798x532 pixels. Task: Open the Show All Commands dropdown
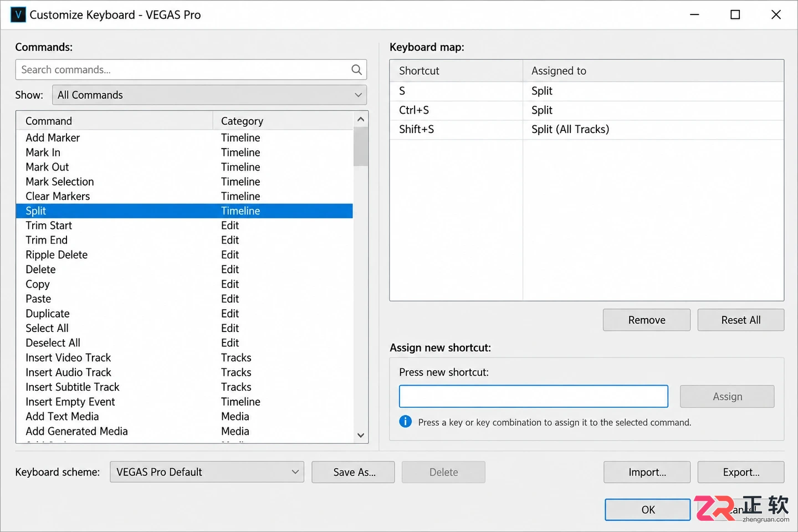coord(209,95)
